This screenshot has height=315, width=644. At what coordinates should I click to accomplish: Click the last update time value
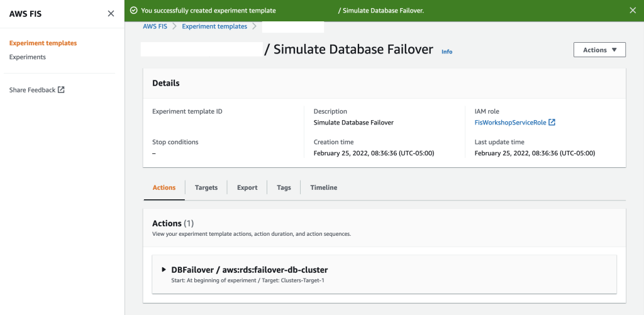[x=535, y=153]
